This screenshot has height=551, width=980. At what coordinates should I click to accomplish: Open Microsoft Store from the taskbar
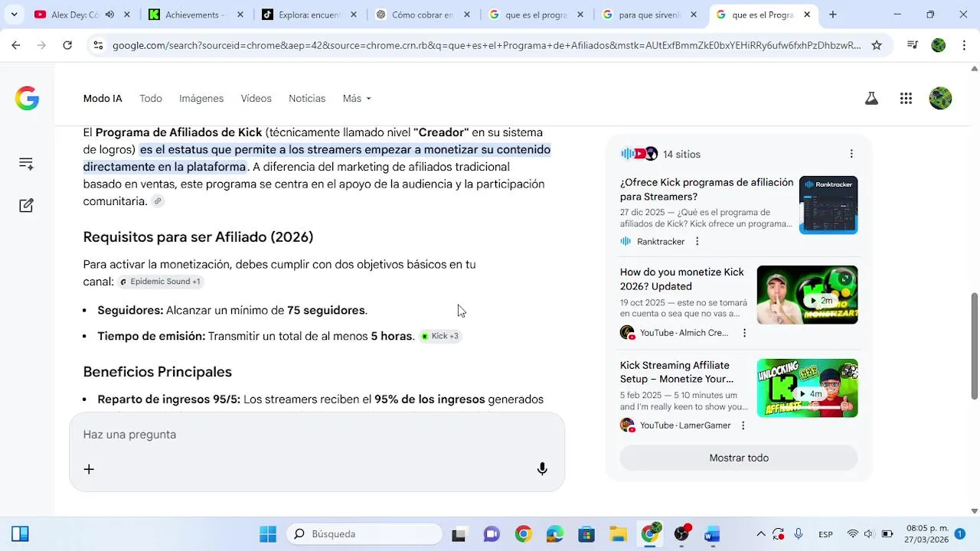(x=586, y=534)
